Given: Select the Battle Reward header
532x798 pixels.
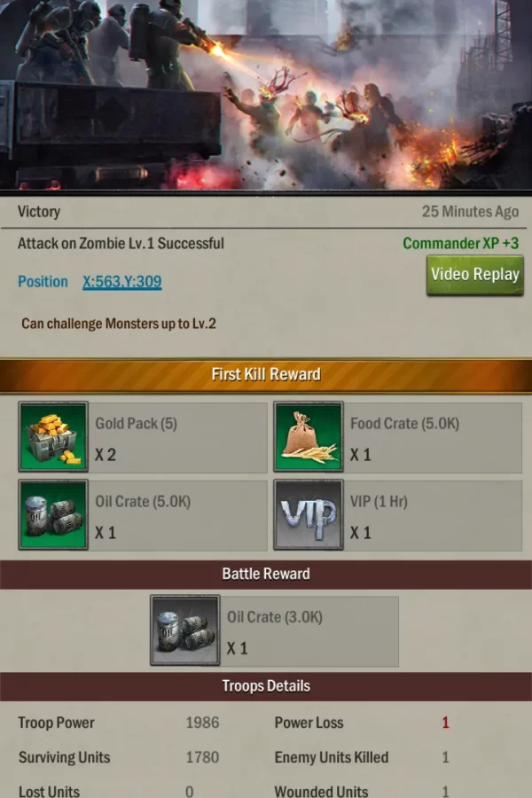Looking at the screenshot, I should pyautogui.click(x=266, y=574).
